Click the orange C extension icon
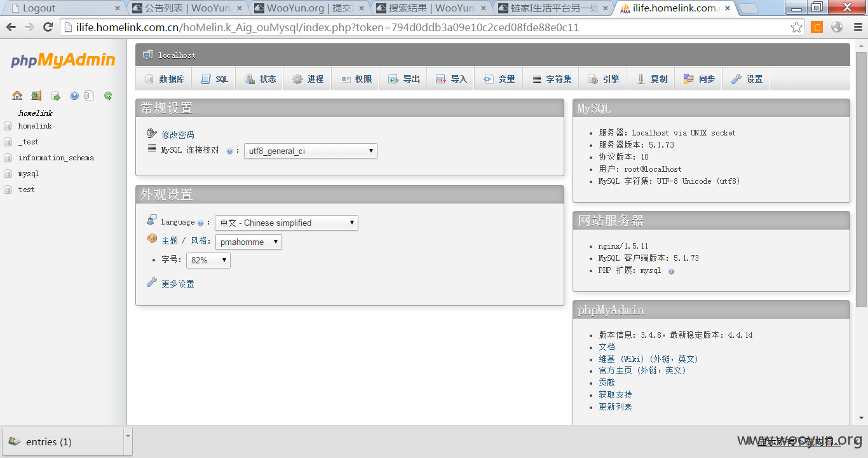Image resolution: width=868 pixels, height=458 pixels. click(x=817, y=27)
